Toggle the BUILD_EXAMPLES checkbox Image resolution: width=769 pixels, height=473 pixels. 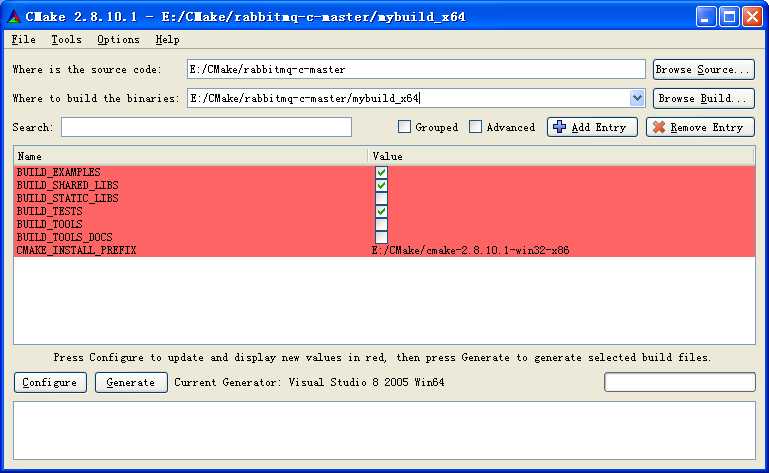381,172
